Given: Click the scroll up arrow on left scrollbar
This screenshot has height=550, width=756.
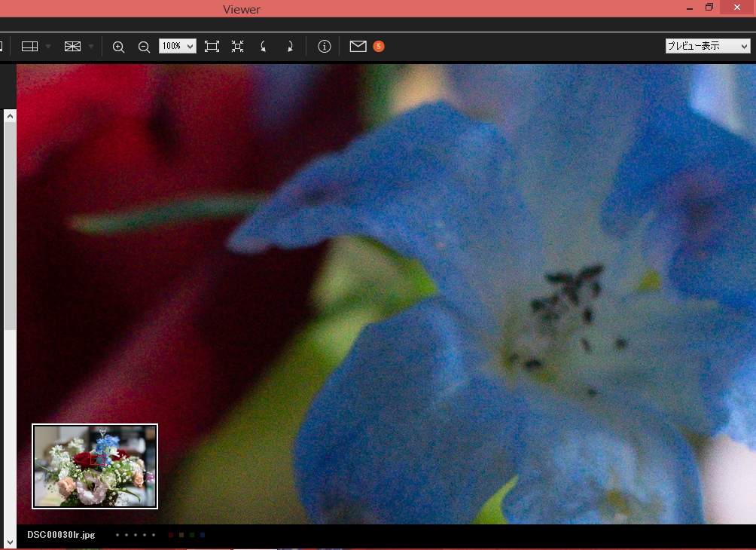Looking at the screenshot, I should pos(10,116).
